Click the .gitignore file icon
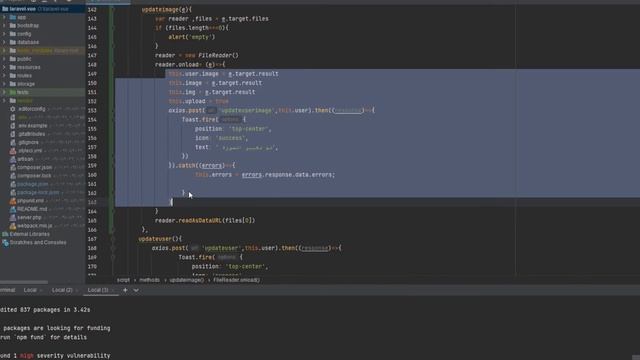Viewport: 640px width, 360px height. (x=13, y=142)
